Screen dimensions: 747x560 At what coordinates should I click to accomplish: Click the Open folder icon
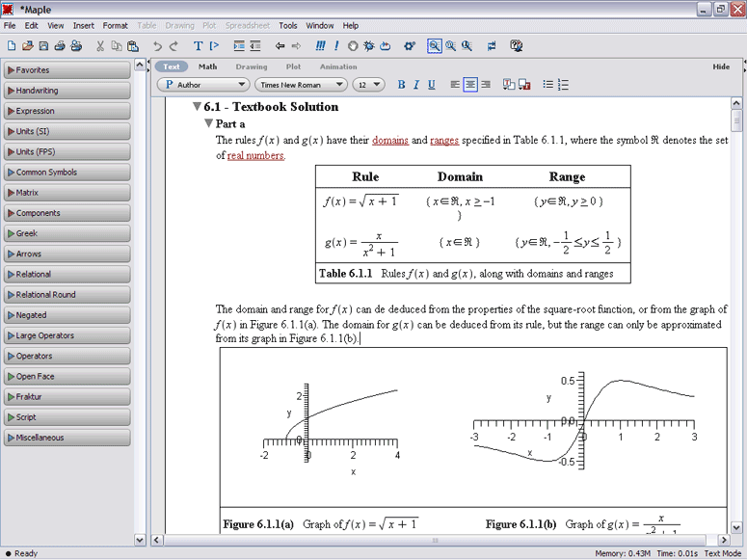tap(28, 45)
